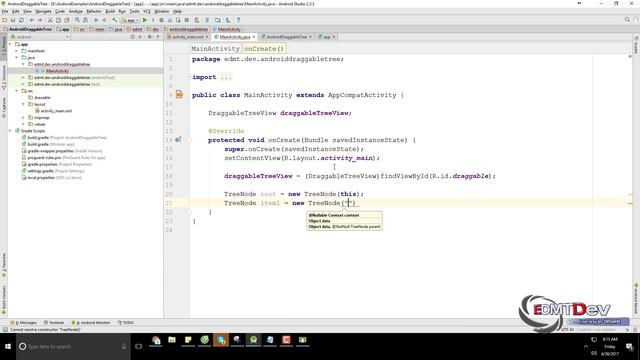Open the Windows Start menu

[x=8, y=346]
